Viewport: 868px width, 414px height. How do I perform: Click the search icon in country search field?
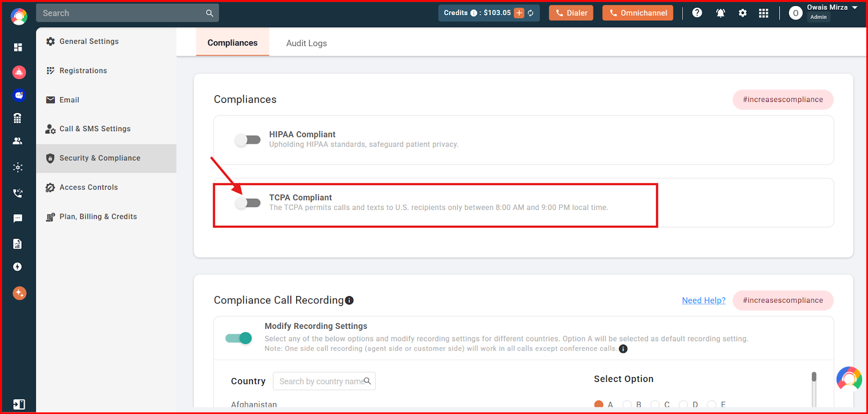tap(367, 381)
